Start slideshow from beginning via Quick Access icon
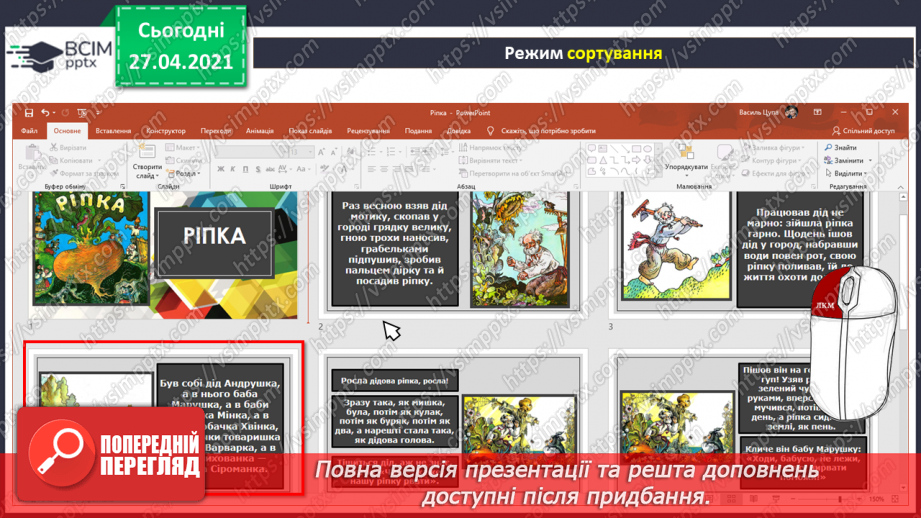Image resolution: width=921 pixels, height=518 pixels. (x=82, y=113)
